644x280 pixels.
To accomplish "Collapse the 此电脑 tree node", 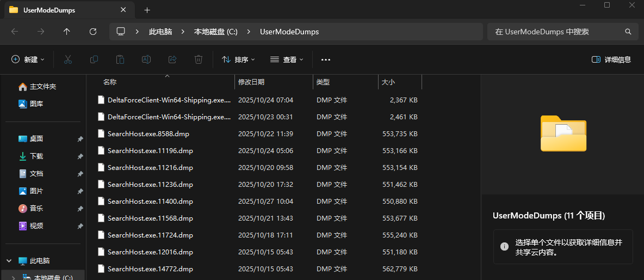I will click(9, 261).
